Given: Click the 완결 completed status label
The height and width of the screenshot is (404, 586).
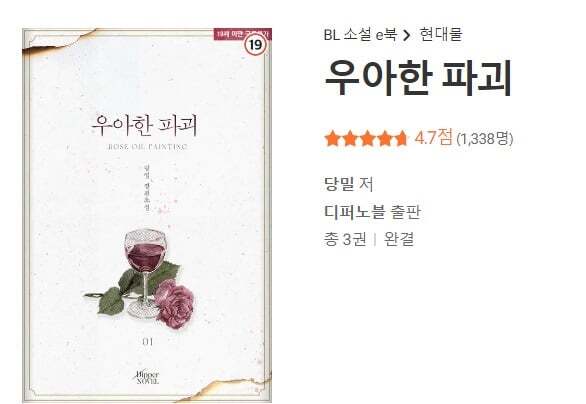Looking at the screenshot, I should pyautogui.click(x=399, y=240).
